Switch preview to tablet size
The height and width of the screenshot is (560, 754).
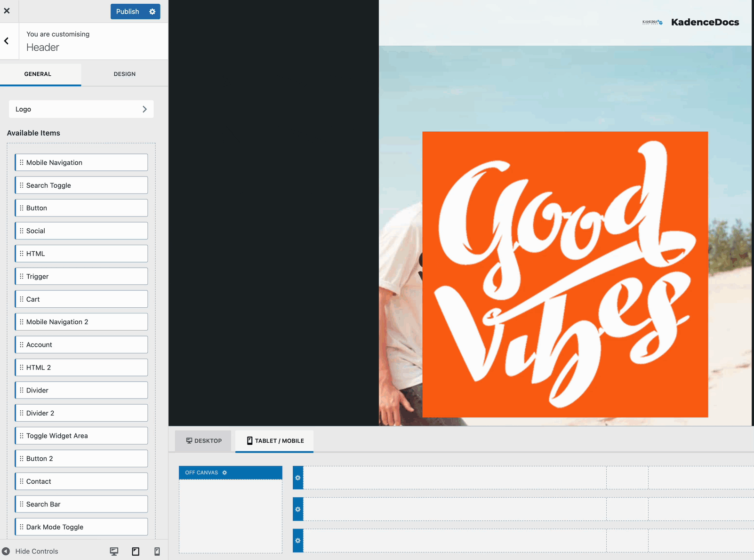click(x=136, y=551)
